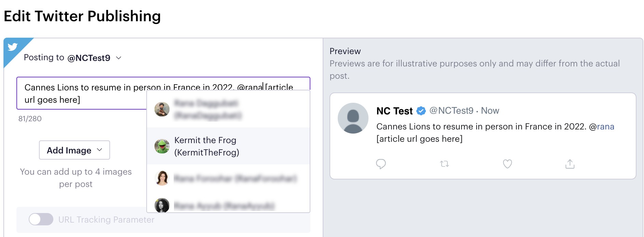
Task: Click Kermit the Frog's avatar in suggestions
Action: (162, 146)
